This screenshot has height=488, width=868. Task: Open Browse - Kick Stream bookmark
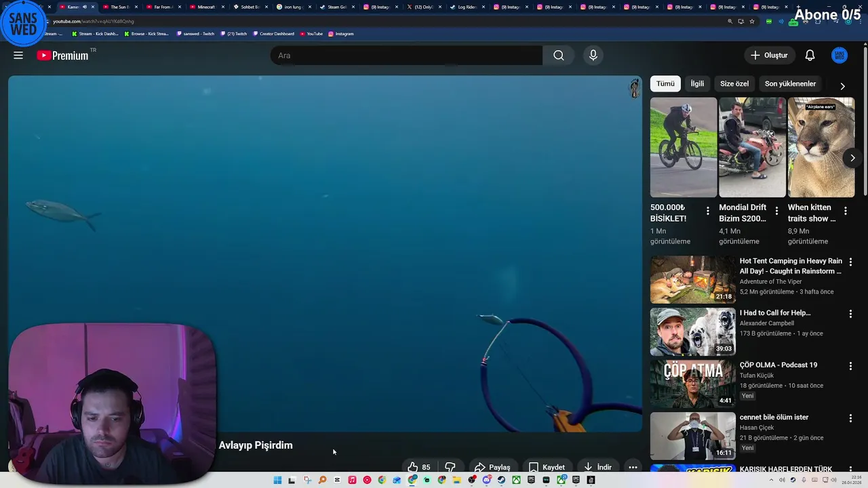point(146,33)
